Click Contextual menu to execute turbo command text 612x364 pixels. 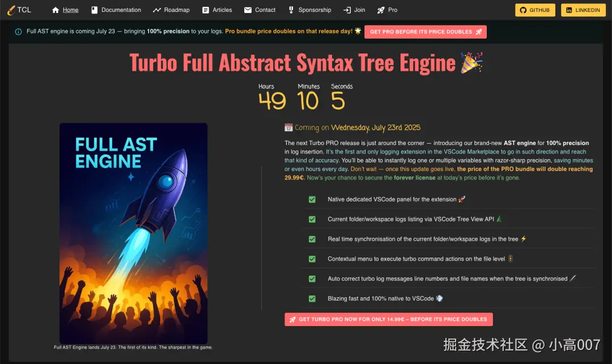pos(416,259)
